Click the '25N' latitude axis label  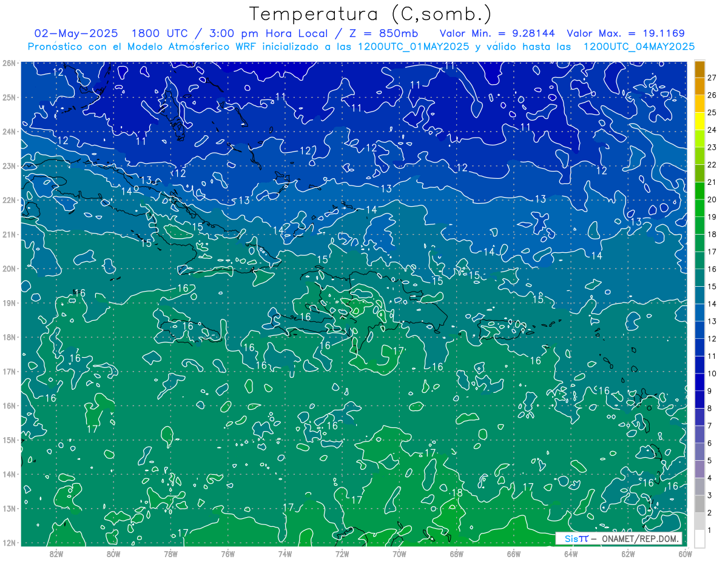(x=8, y=97)
